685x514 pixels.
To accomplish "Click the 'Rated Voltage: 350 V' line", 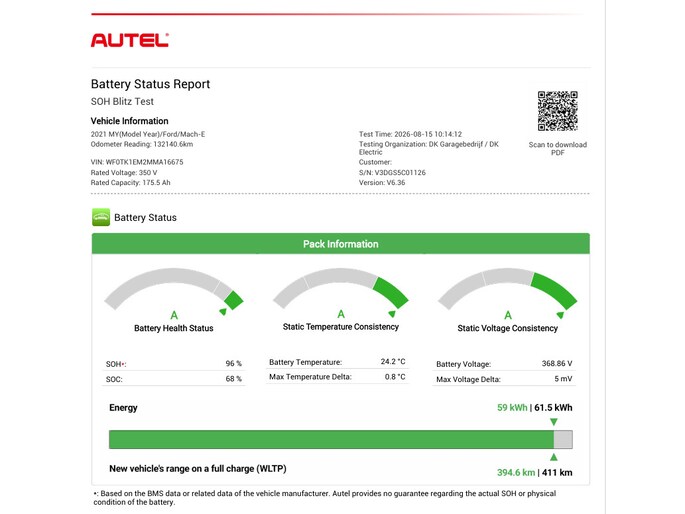I will coord(124,172).
